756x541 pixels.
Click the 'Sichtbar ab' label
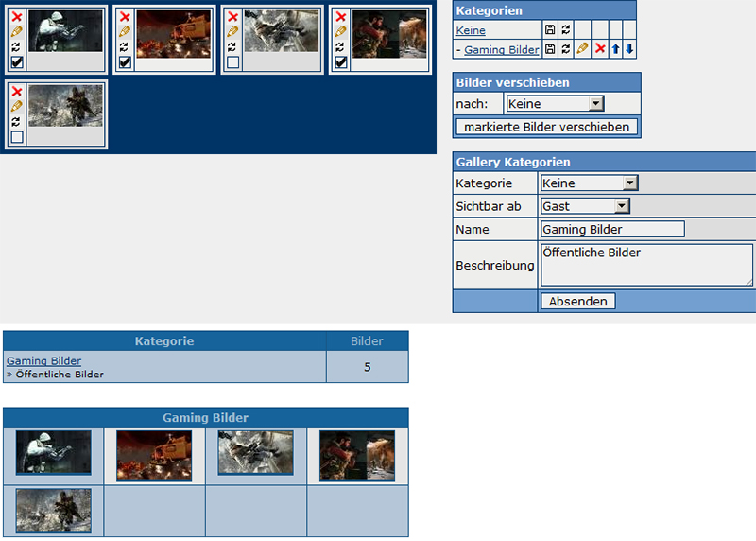click(489, 206)
